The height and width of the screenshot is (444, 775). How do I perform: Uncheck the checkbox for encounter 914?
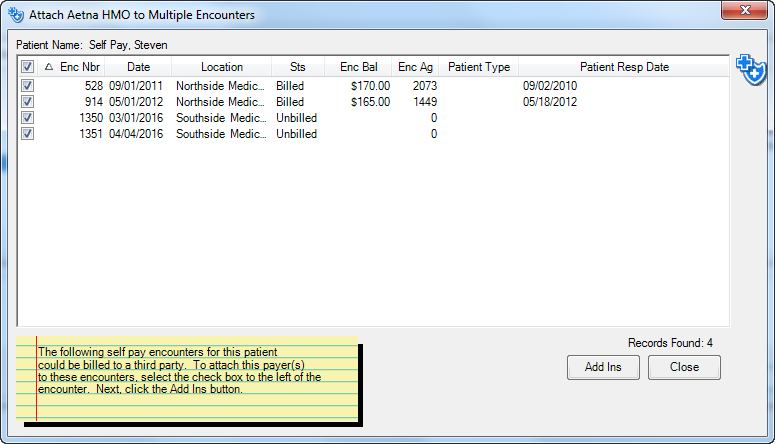pyautogui.click(x=28, y=102)
